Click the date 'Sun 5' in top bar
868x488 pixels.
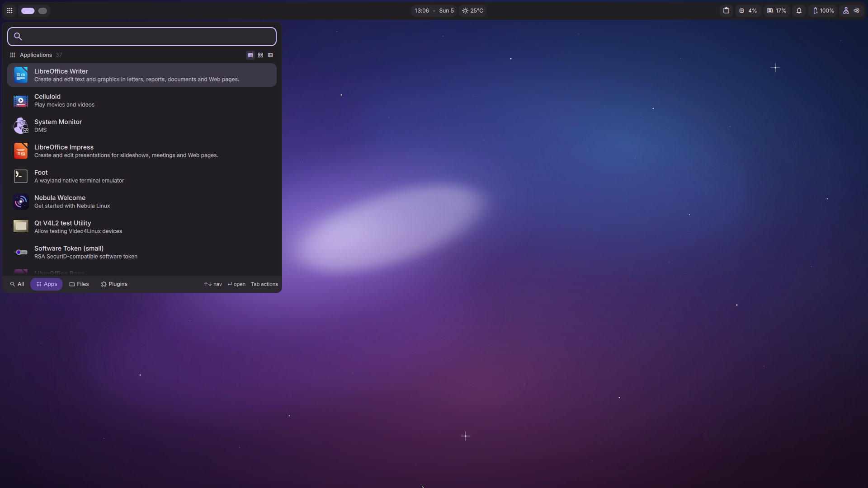(446, 11)
